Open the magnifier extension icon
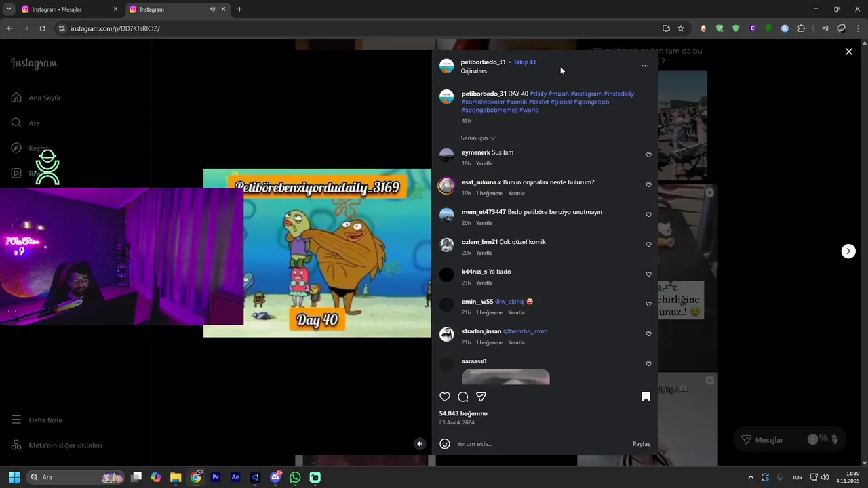This screenshot has height=488, width=868. click(x=785, y=28)
